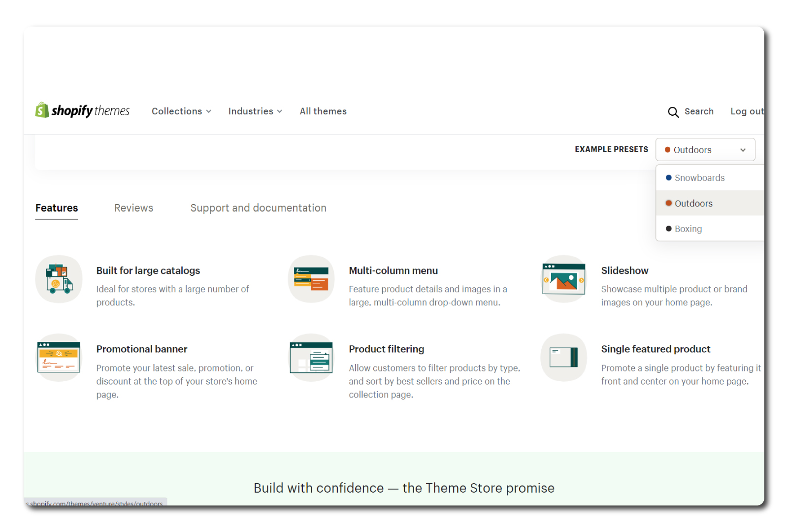Switch to the Features tab
The height and width of the screenshot is (532, 788).
coord(57,208)
